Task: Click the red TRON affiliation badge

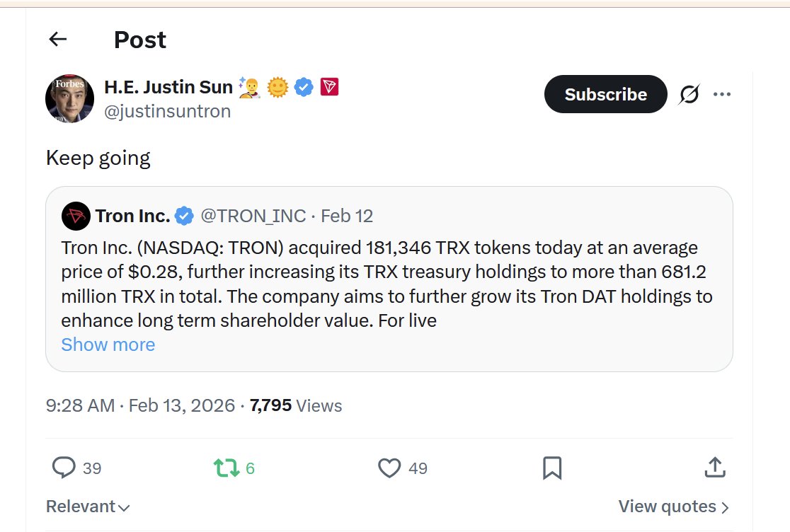Action: pos(329,87)
